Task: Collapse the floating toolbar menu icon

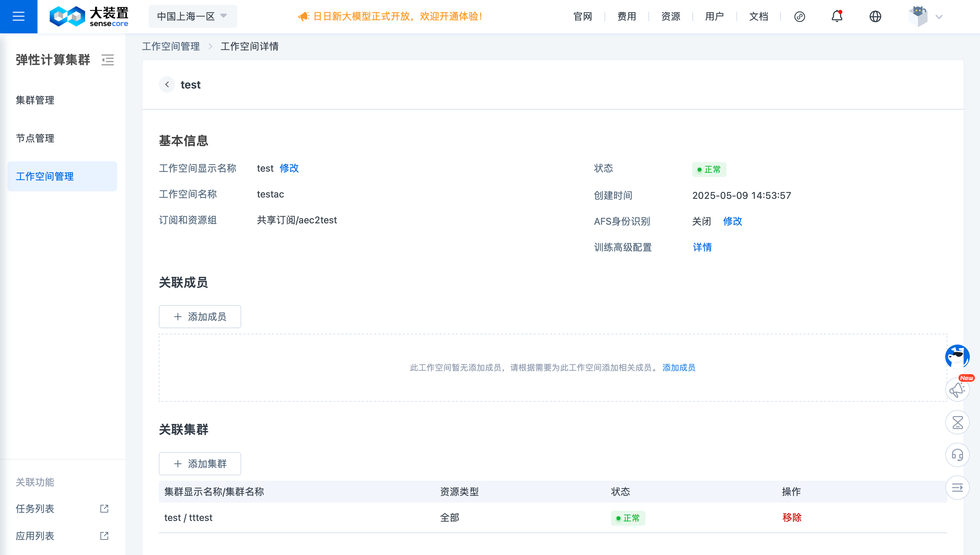Action: (x=958, y=488)
